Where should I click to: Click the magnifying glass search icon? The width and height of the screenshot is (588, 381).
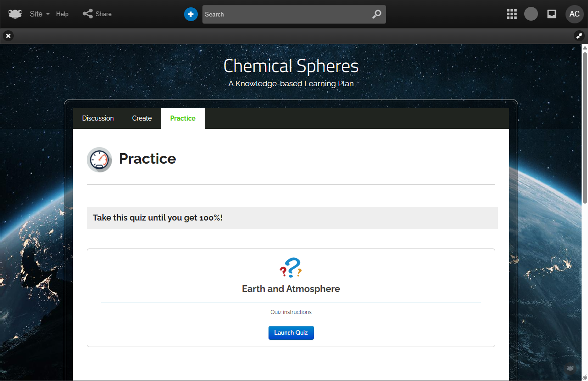(376, 14)
